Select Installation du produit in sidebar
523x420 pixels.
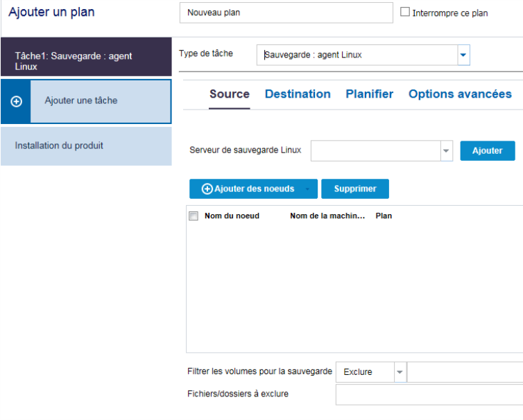click(86, 146)
